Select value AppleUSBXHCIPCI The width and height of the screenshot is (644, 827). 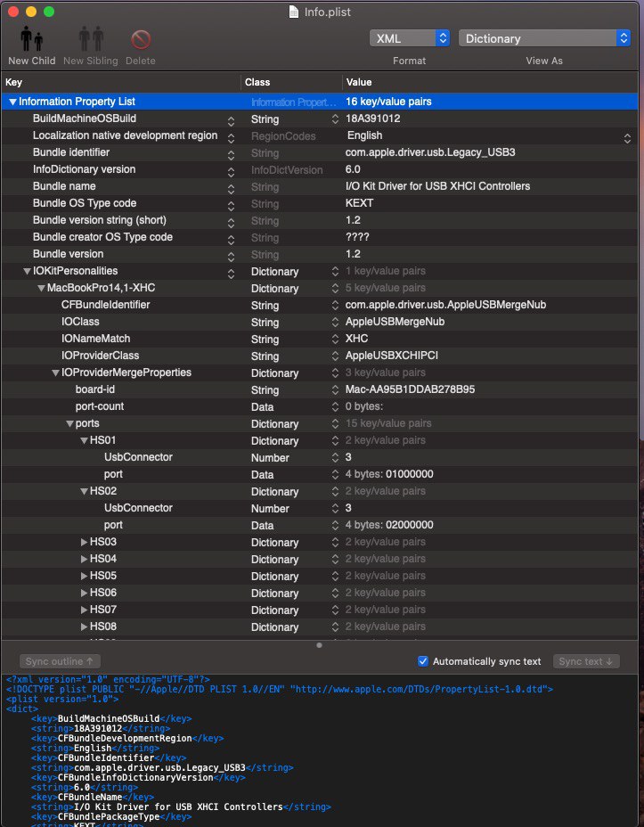pos(392,356)
